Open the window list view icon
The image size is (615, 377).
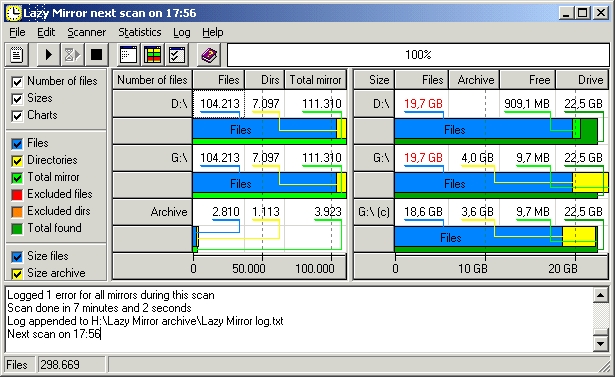point(128,55)
